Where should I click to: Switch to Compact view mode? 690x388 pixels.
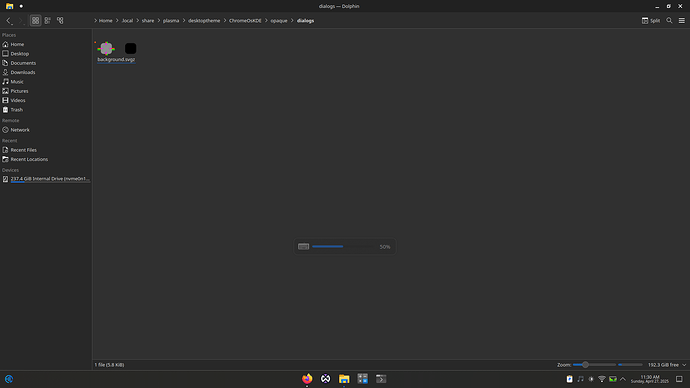pyautogui.click(x=48, y=20)
